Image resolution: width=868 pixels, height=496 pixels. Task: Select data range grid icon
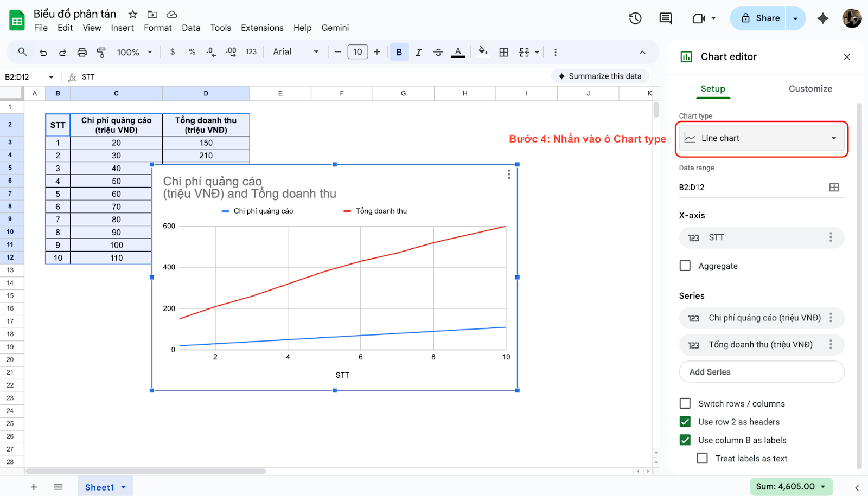click(x=834, y=188)
